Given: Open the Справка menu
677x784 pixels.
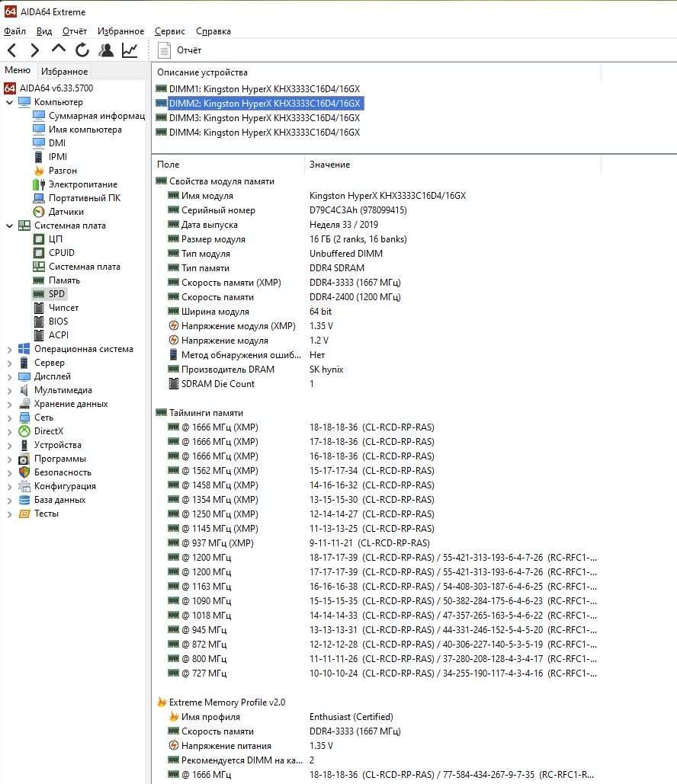Looking at the screenshot, I should [213, 31].
